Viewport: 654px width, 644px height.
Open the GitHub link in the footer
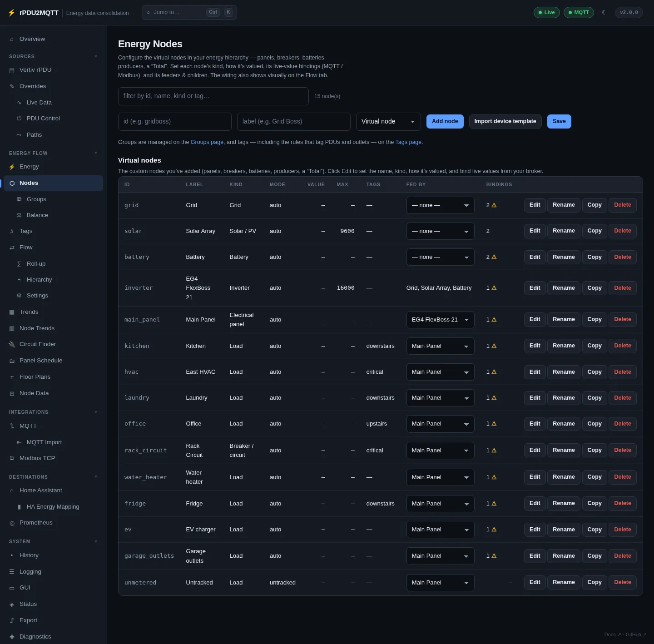636,634
